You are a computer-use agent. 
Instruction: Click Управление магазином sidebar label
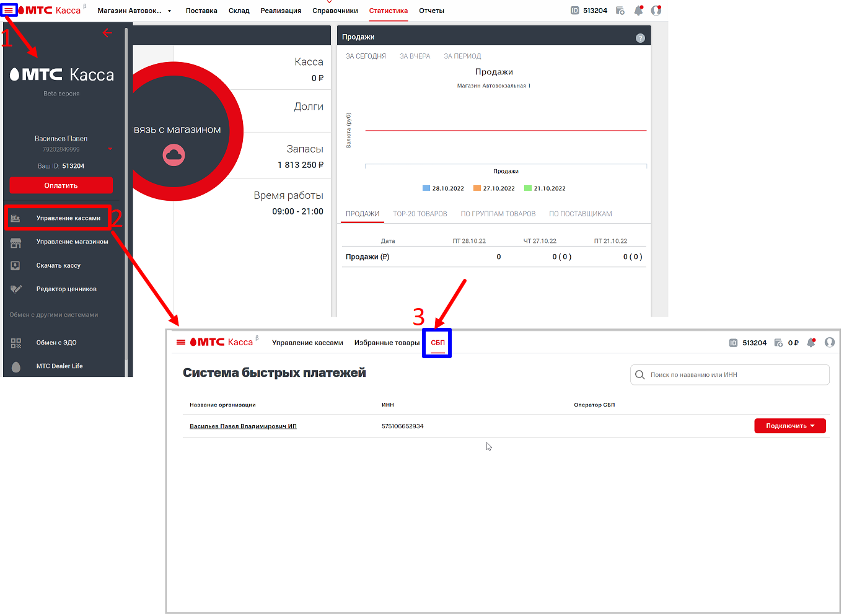(x=73, y=242)
